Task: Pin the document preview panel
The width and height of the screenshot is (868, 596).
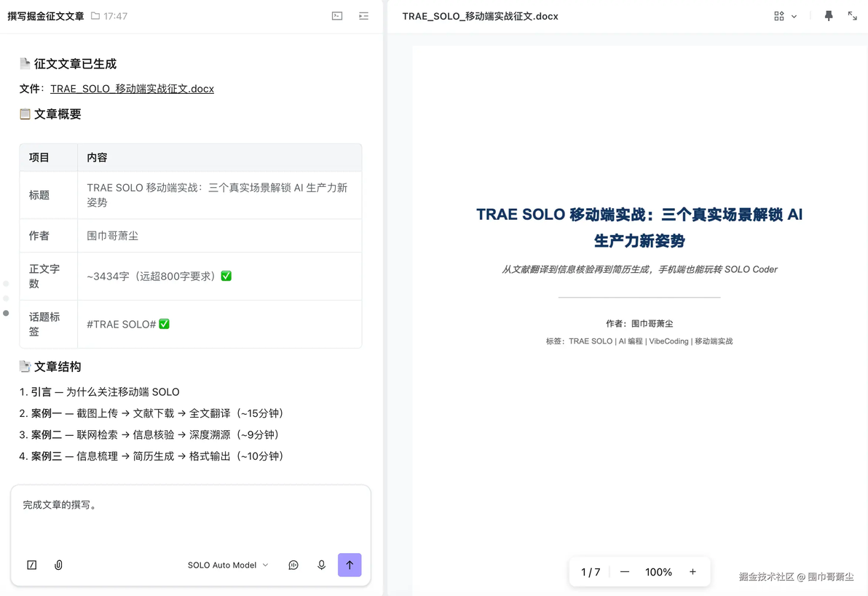Action: pos(829,16)
